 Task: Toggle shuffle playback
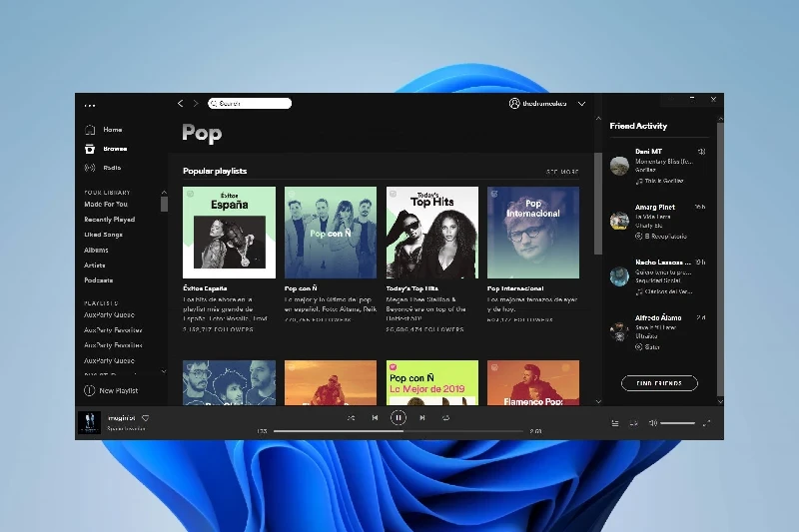[x=352, y=418]
